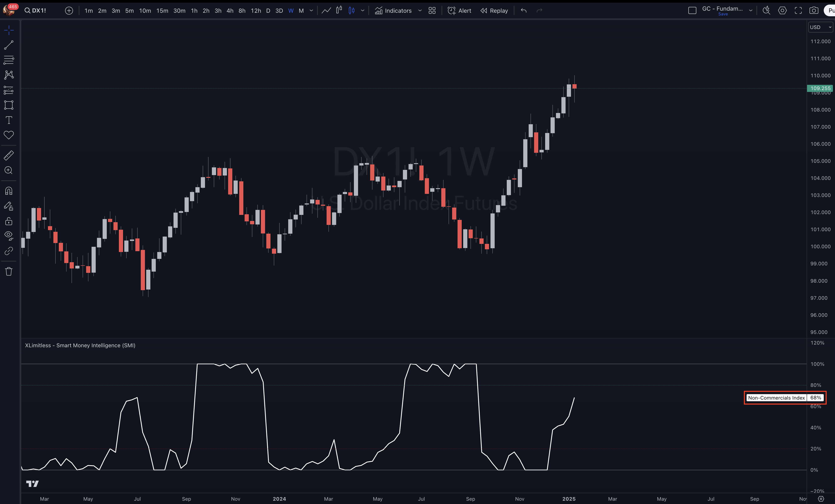The width and height of the screenshot is (835, 504).
Task: Expand the GC - Fundam layout dropdown
Action: [751, 10]
